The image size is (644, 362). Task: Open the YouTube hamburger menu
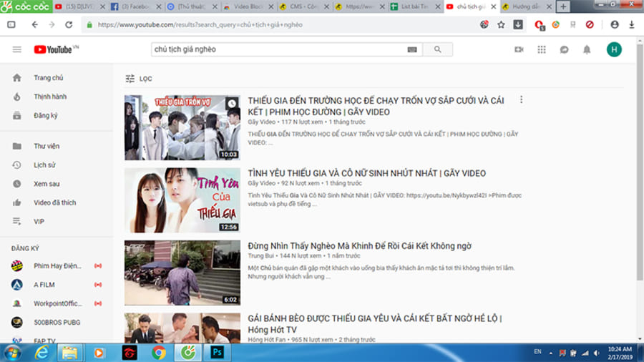[x=17, y=49]
